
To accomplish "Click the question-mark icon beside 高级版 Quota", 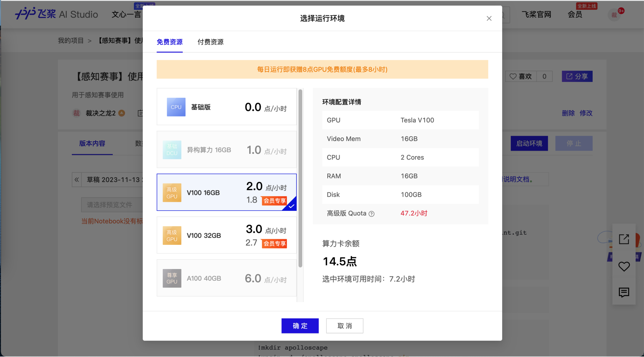I will tap(372, 213).
